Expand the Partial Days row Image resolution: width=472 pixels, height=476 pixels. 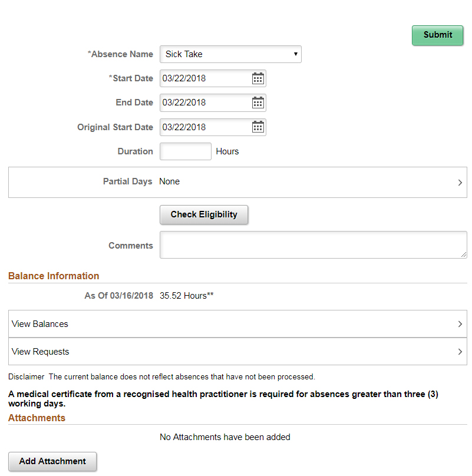[237, 182]
